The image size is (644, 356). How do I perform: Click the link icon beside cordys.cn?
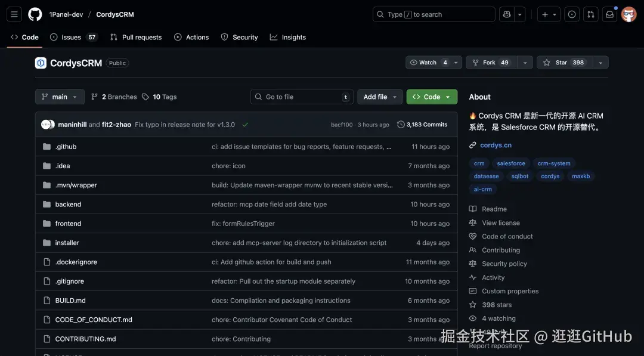[x=473, y=145]
